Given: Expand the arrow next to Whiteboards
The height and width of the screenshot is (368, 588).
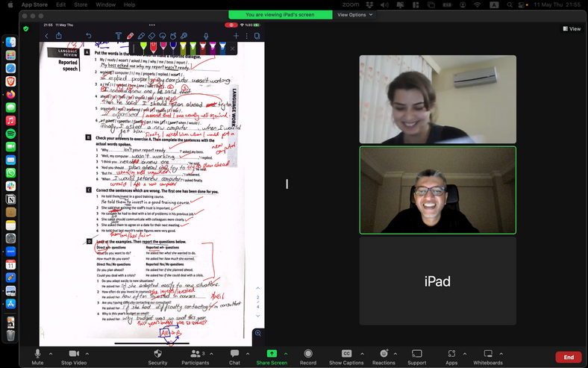Looking at the screenshot, I should 501,353.
